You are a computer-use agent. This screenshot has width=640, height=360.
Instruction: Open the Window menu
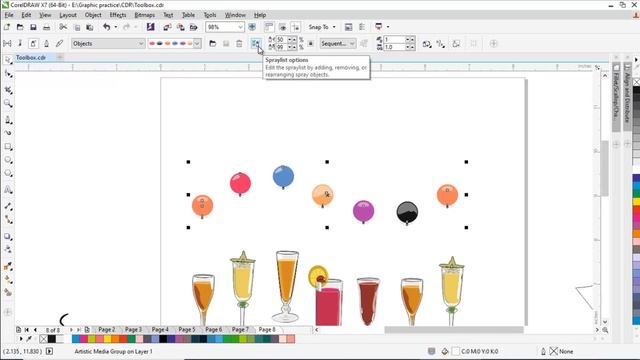coord(235,15)
